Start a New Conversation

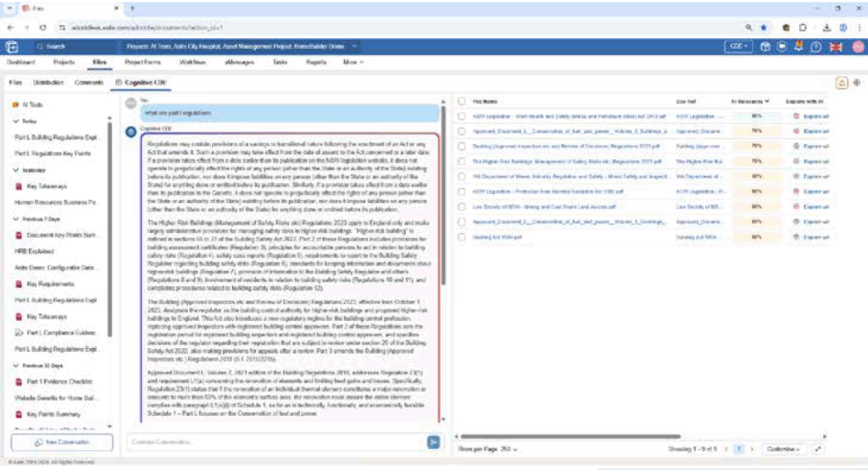tap(61, 443)
